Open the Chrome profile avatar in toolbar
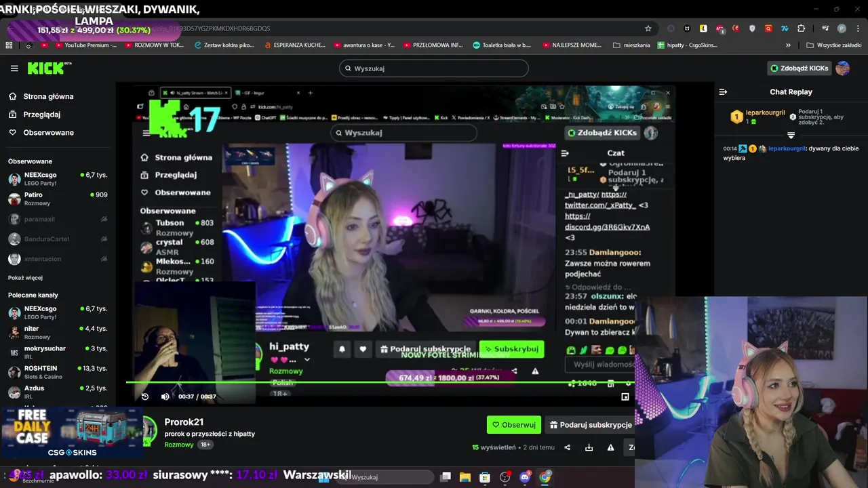 [x=842, y=28]
